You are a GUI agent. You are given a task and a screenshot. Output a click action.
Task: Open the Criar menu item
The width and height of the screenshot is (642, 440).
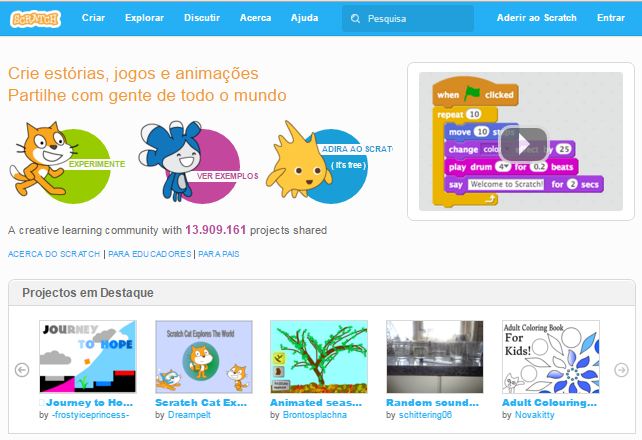[x=93, y=18]
